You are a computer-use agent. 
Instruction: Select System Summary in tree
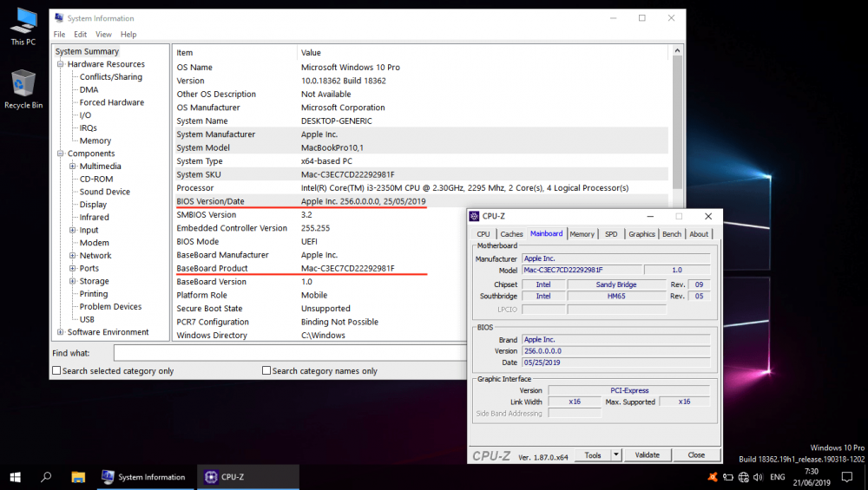pyautogui.click(x=87, y=51)
